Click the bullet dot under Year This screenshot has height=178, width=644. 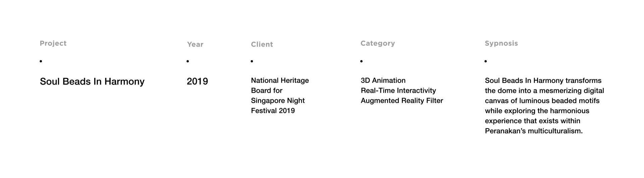pos(187,61)
